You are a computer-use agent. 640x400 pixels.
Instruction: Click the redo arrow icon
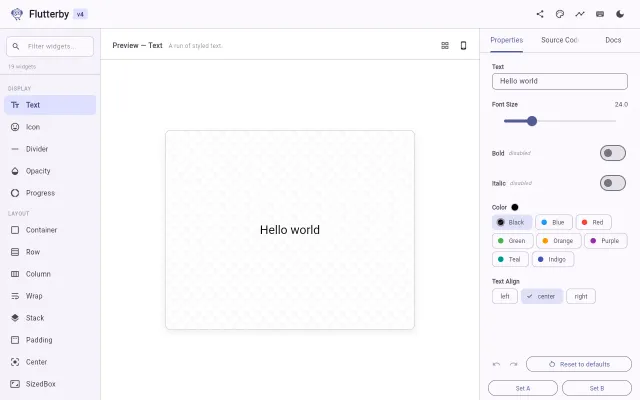coord(513,364)
